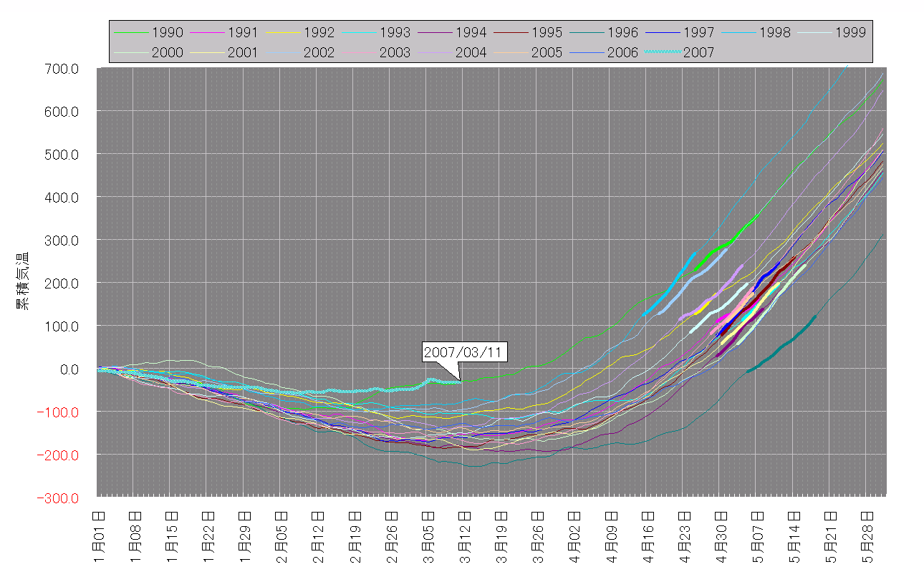Viewport: 924px width, 587px height.
Task: Click the 2007 legend entry
Action: coord(698,52)
